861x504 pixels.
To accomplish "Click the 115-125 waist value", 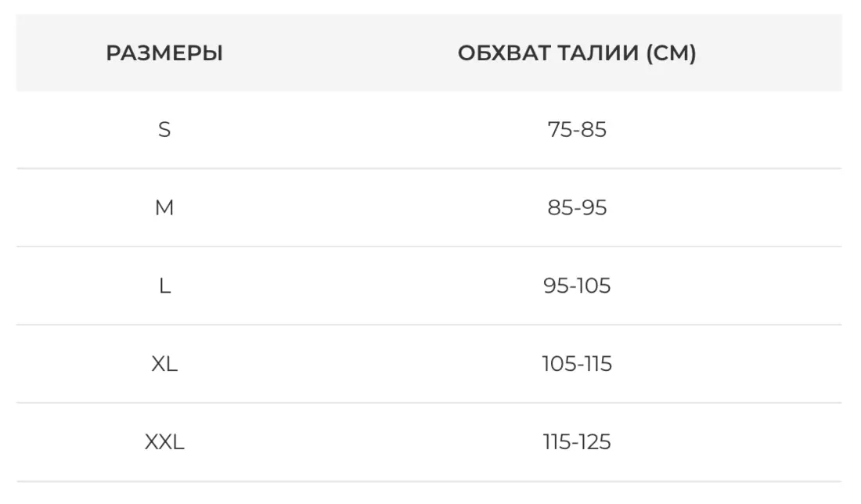I will click(x=577, y=442).
